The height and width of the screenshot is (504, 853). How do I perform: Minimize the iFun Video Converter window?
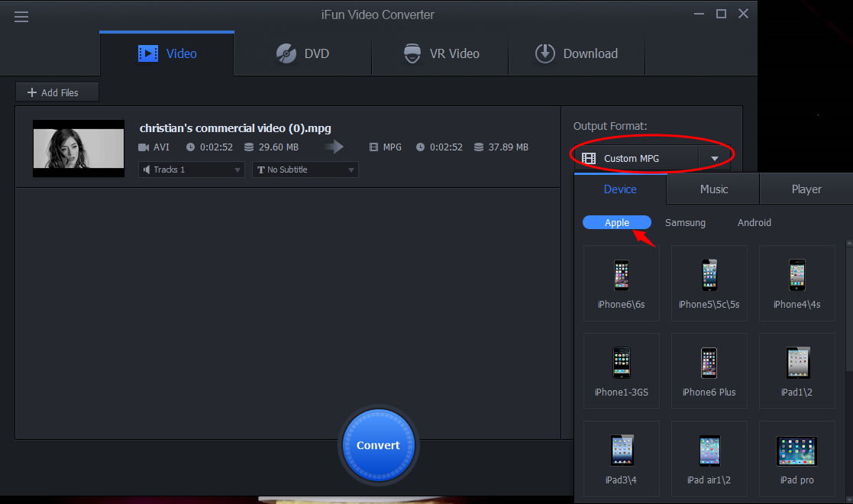click(699, 14)
